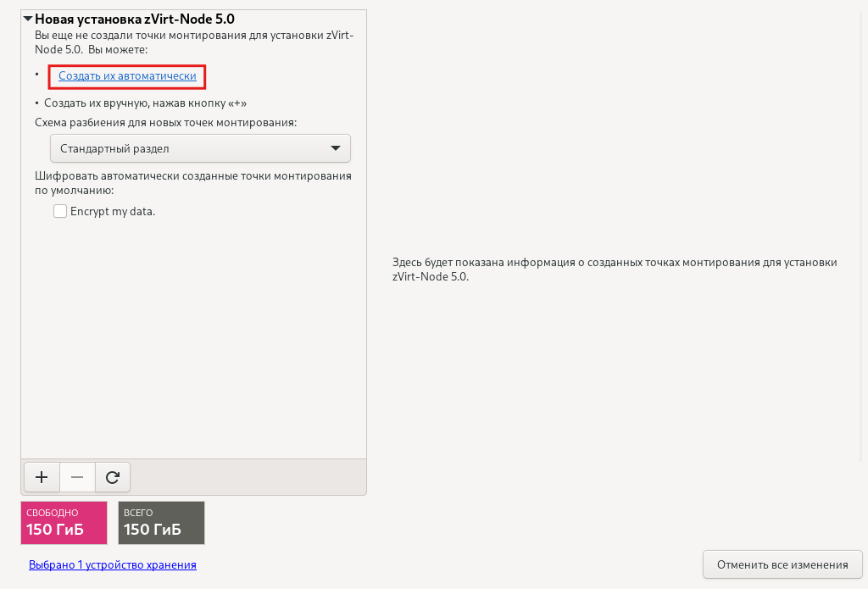
Task: Click the 'Схема разбиения для новых точек монтирования:' label
Action: click(x=165, y=122)
